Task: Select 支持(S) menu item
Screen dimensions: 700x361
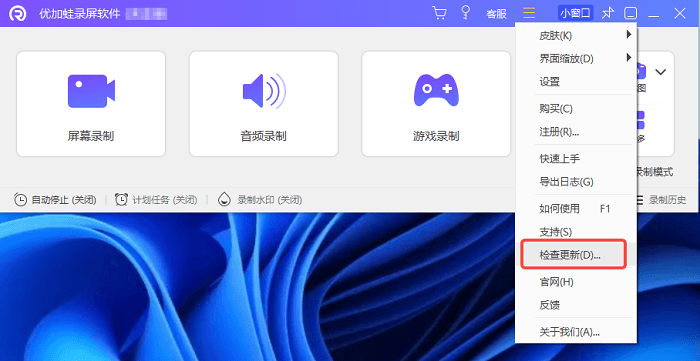Action: point(576,232)
